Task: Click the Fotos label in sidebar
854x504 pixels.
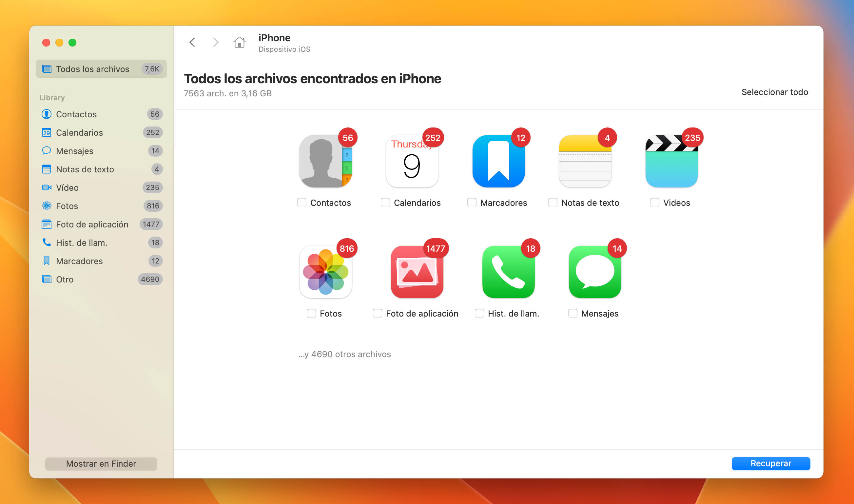Action: 67,206
